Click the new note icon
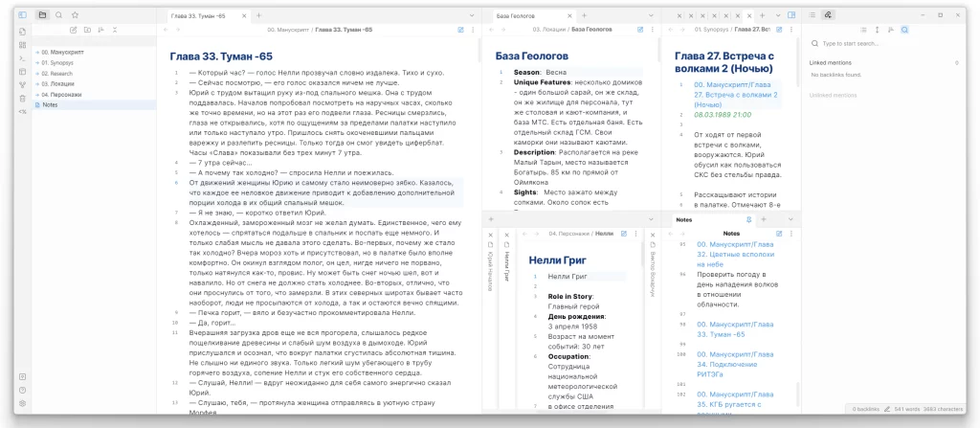Screen dimensions: 980x428 tap(73, 32)
